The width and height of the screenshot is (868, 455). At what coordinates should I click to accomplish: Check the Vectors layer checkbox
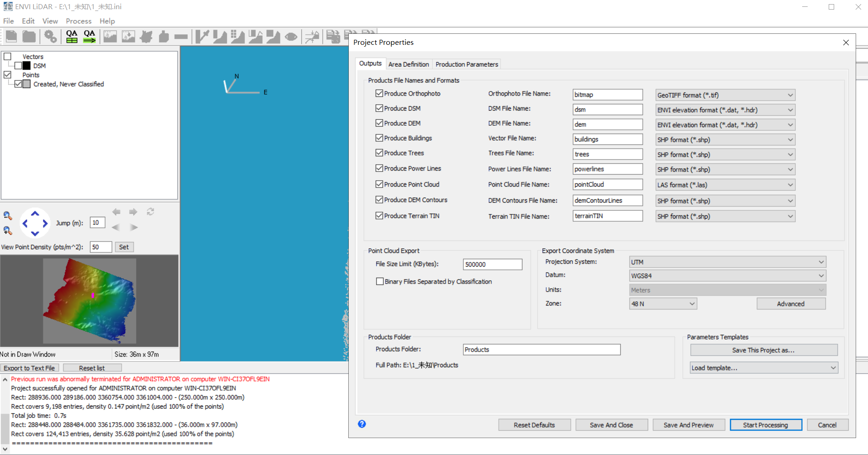[x=8, y=56]
